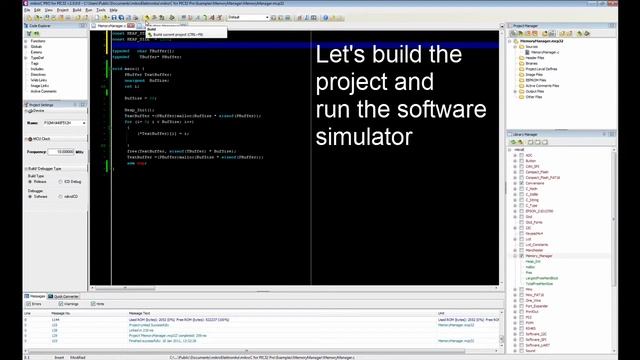
Task: Toggle the PWM library checkbox
Action: [x=522, y=322]
